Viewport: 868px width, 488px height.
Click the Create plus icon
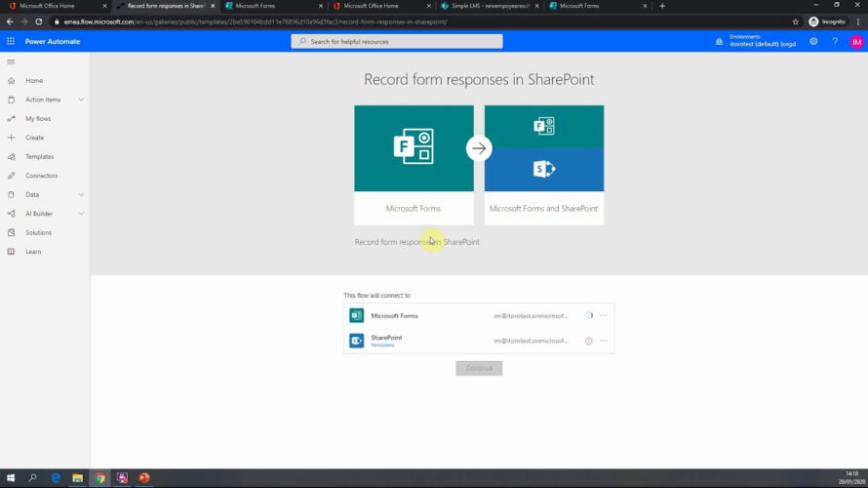tap(11, 138)
